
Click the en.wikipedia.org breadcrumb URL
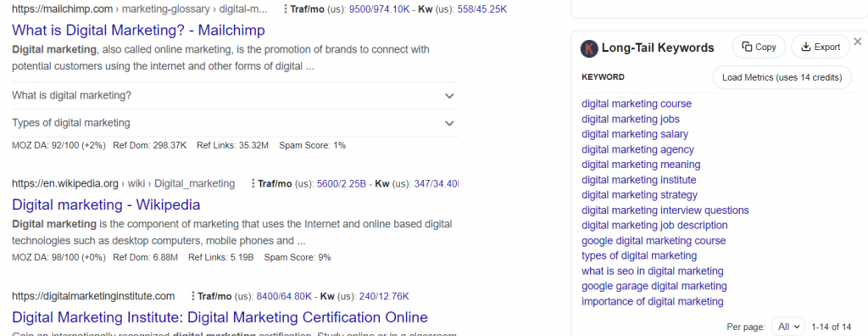click(124, 183)
